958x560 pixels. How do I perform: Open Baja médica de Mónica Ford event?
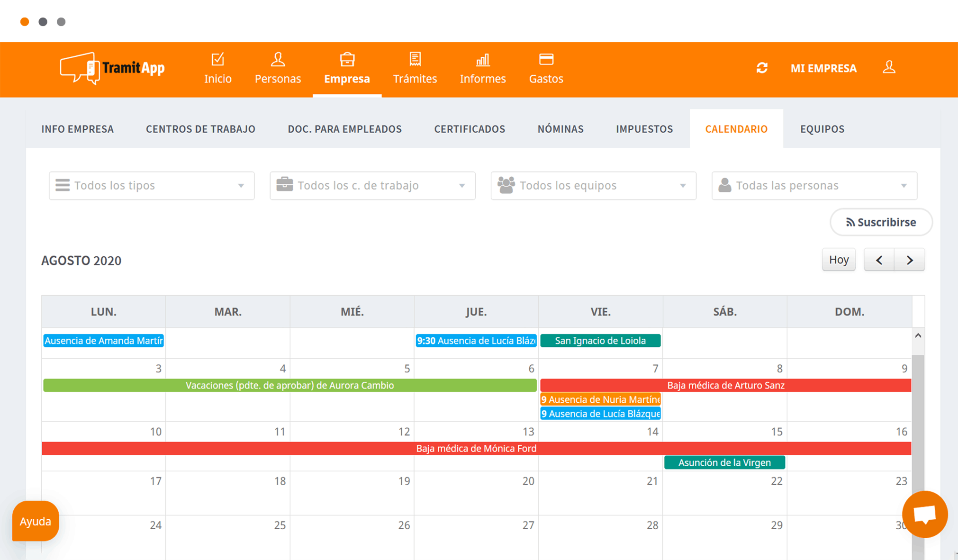pos(476,448)
